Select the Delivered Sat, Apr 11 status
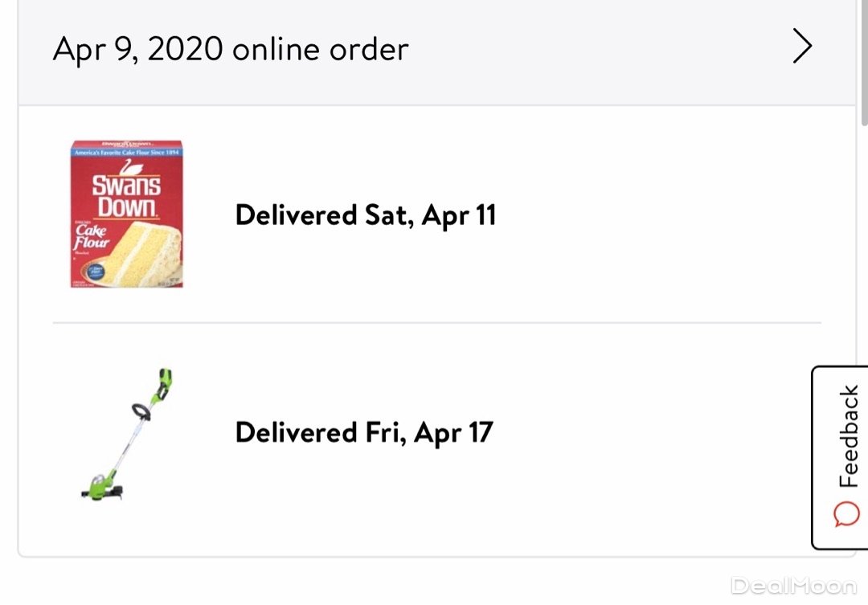 [x=365, y=215]
